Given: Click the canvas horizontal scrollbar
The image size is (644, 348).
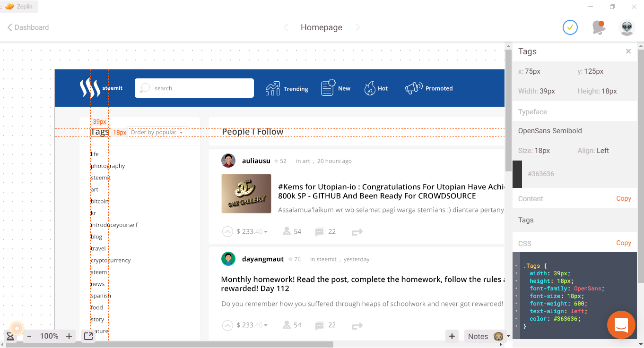Looking at the screenshot, I should (169, 344).
